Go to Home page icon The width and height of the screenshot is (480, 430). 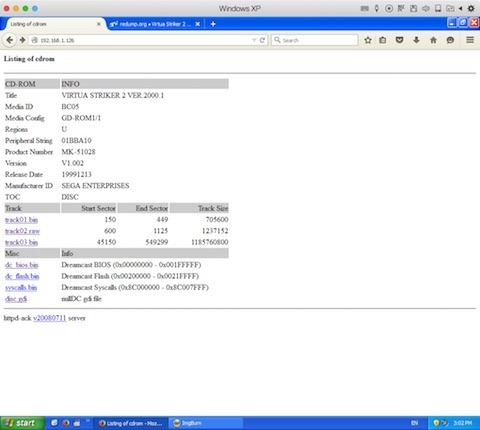(433, 40)
